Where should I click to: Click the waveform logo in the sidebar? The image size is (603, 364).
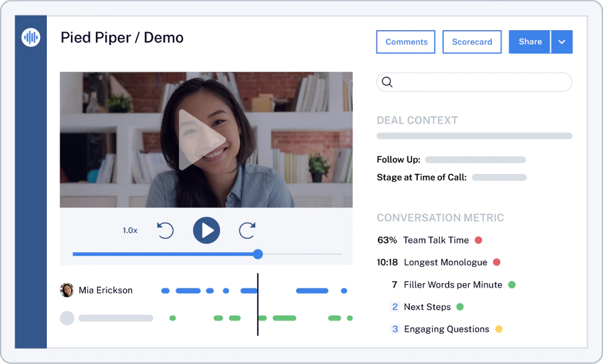31,37
